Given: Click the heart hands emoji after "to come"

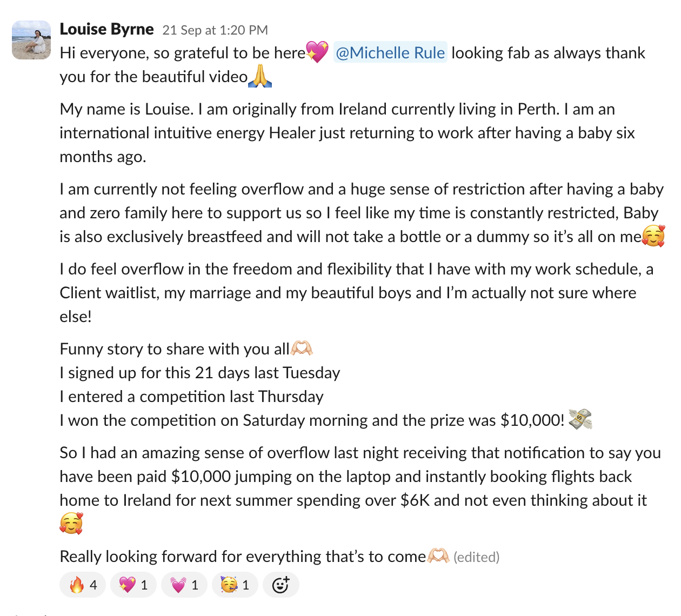Looking at the screenshot, I should (438, 556).
